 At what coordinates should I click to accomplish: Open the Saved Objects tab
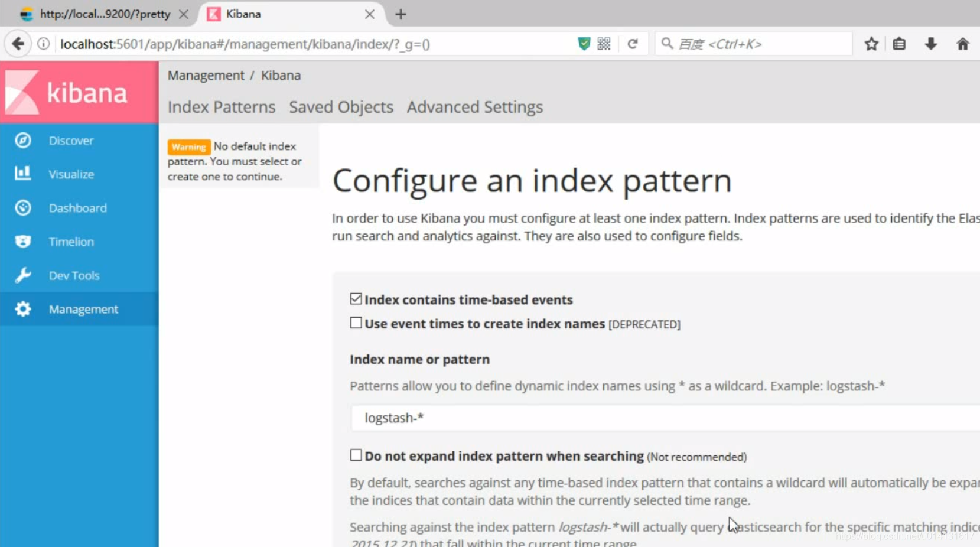[x=341, y=107]
